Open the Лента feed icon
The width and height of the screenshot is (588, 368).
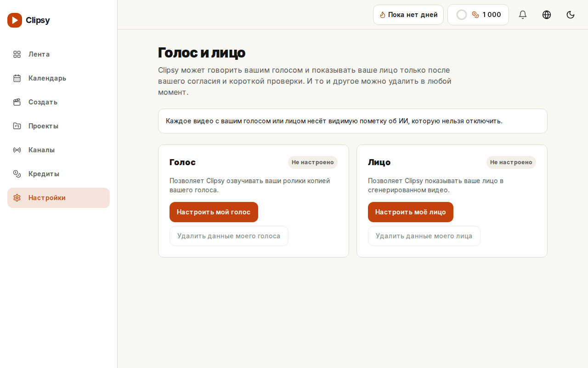pyautogui.click(x=17, y=54)
